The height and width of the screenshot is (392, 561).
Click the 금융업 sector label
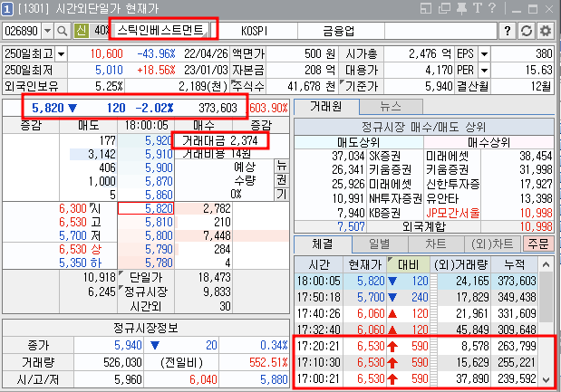(x=339, y=31)
